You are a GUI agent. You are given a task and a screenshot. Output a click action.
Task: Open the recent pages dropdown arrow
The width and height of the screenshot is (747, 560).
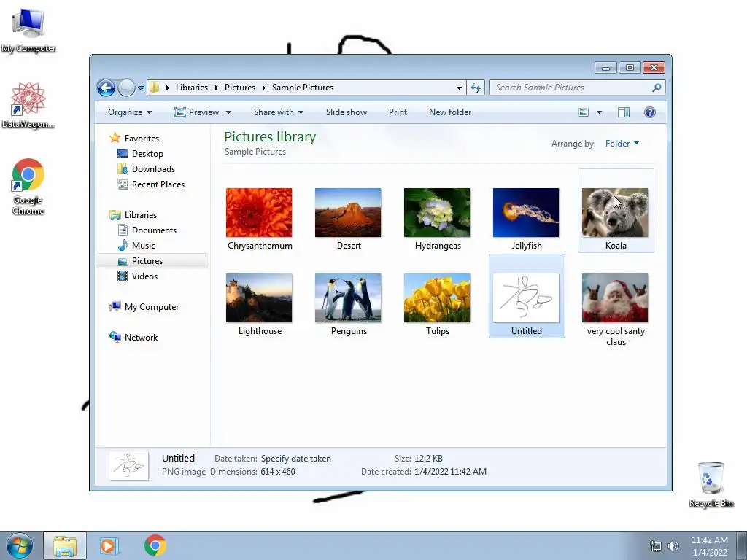click(141, 88)
